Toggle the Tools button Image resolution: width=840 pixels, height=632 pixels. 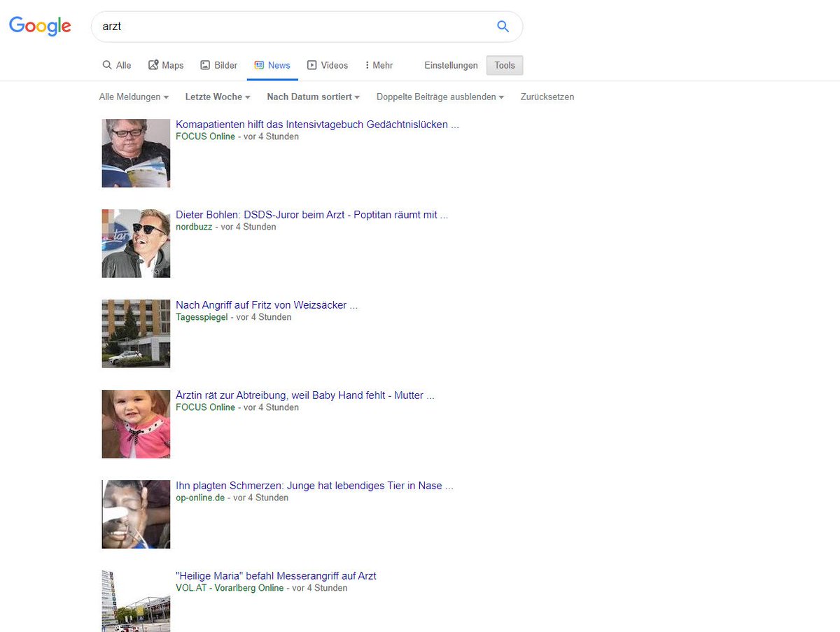(505, 65)
